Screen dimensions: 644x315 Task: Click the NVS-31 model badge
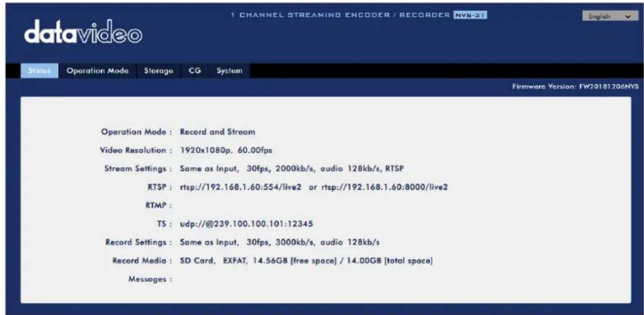click(470, 16)
